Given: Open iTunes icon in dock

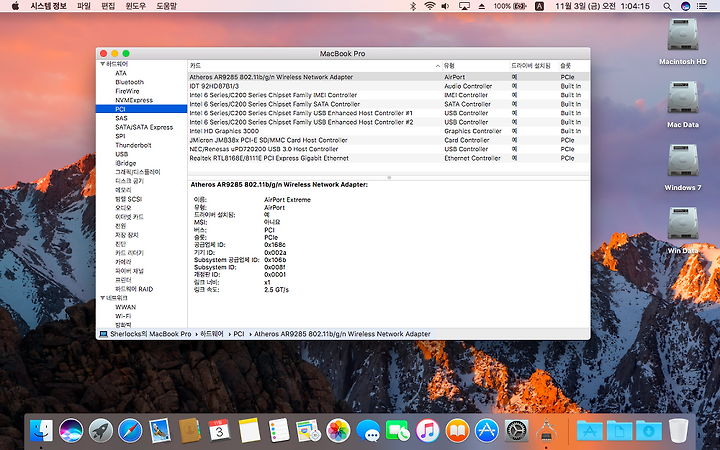Looking at the screenshot, I should [428, 431].
